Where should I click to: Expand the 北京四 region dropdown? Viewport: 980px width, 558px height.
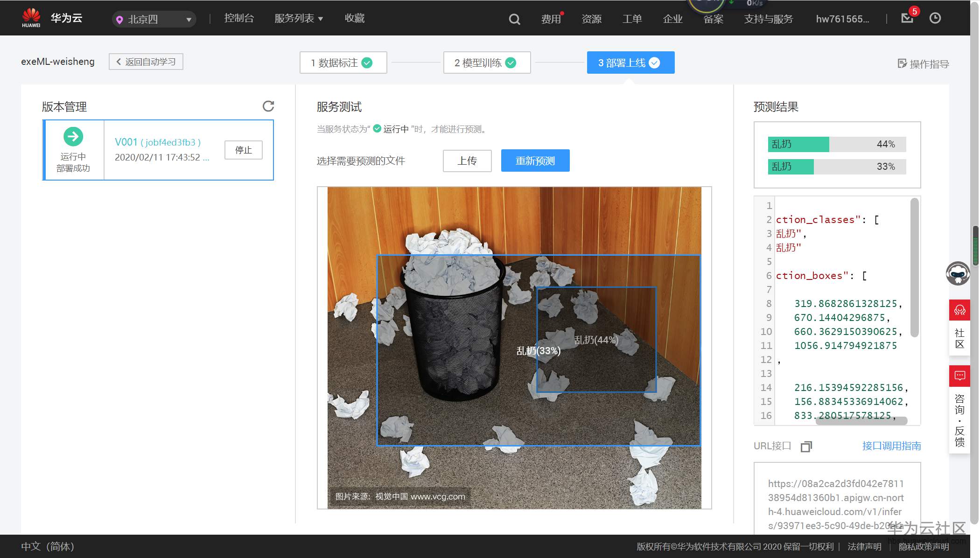click(154, 20)
